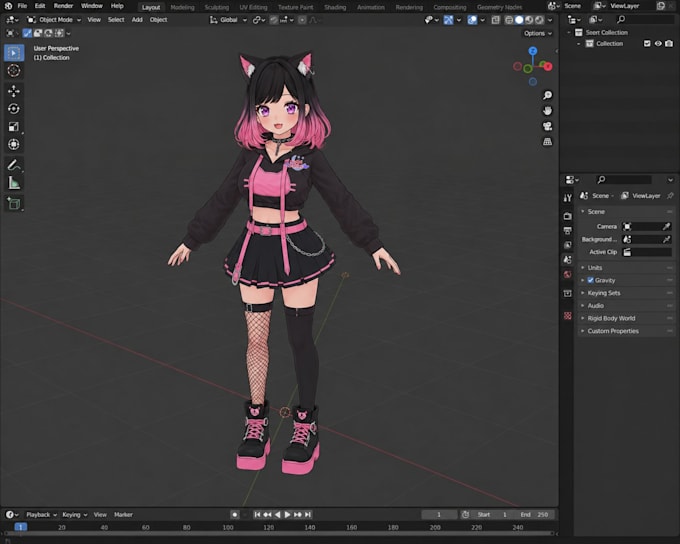
Task: Switch perspective/orthographic grid icon
Action: (x=547, y=142)
